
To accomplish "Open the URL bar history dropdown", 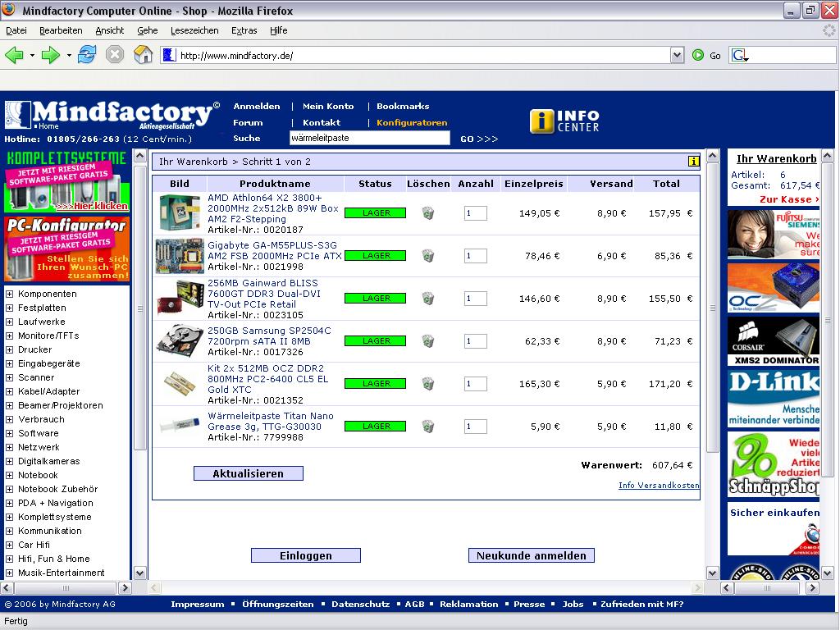I will pos(677,55).
